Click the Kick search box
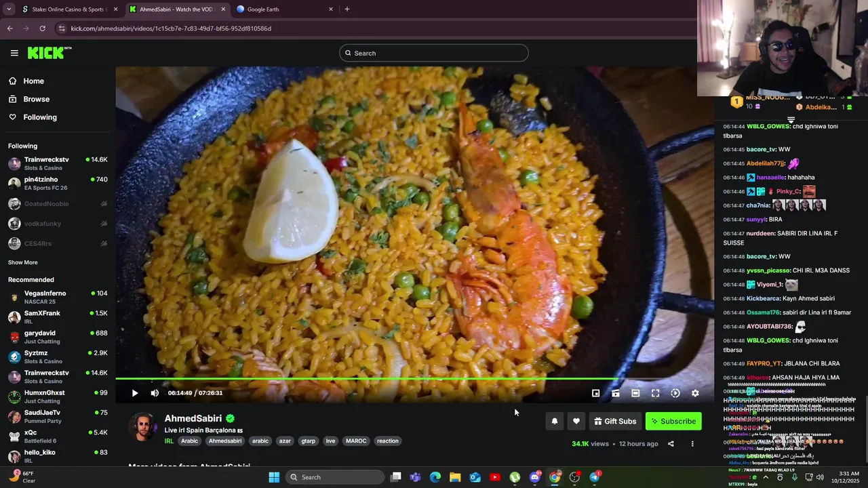The height and width of the screenshot is (488, 868). [x=434, y=53]
